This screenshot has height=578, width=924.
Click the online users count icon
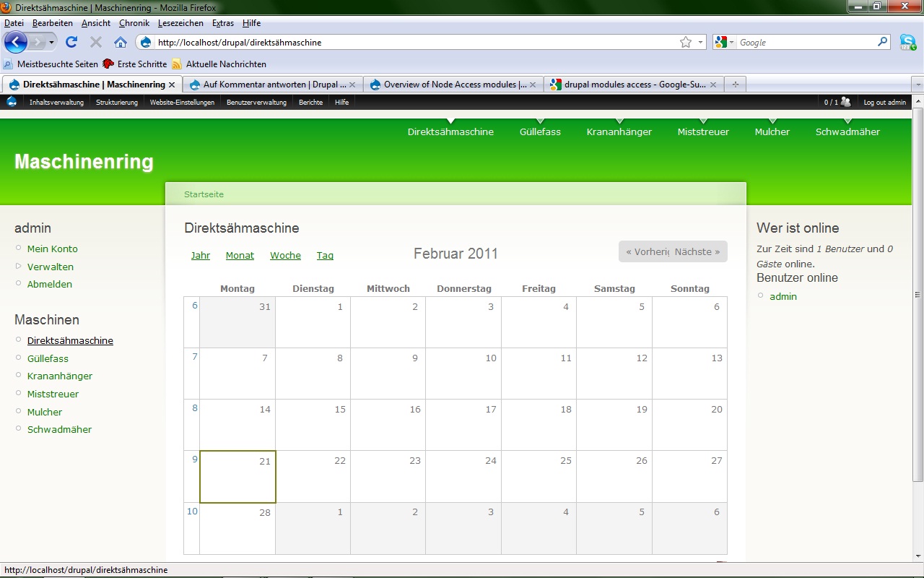coord(845,102)
